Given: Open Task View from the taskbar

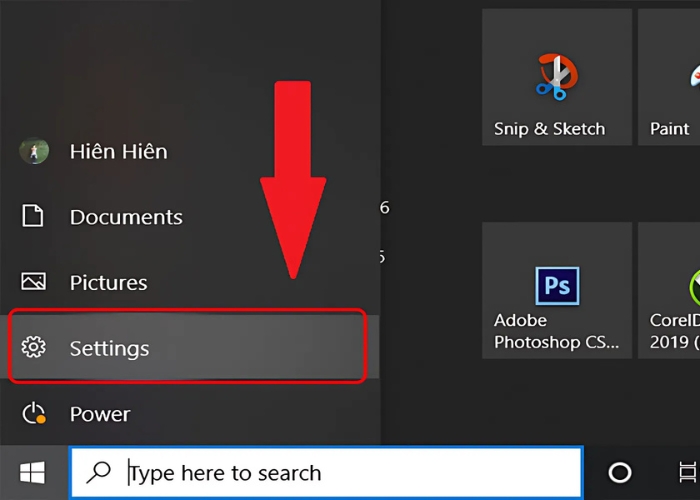Looking at the screenshot, I should pos(687,473).
